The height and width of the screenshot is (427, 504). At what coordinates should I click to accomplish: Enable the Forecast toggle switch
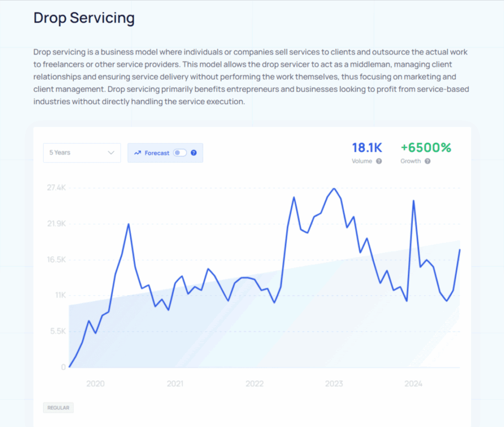coord(179,153)
